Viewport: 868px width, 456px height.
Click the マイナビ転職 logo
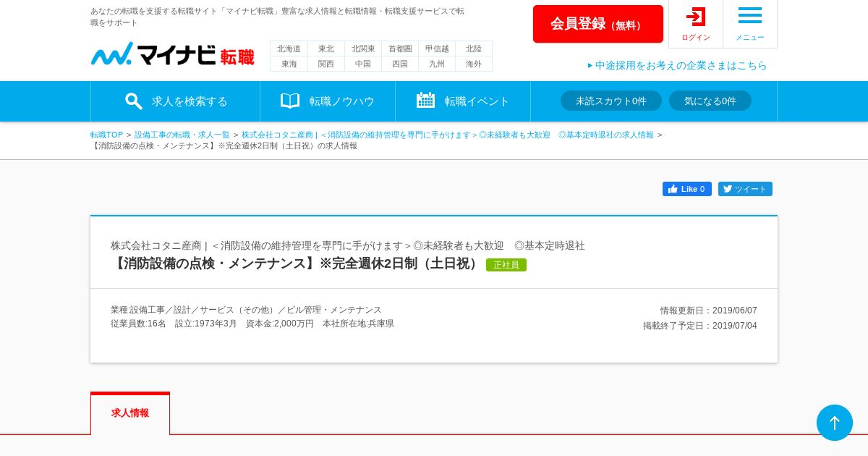(x=172, y=54)
